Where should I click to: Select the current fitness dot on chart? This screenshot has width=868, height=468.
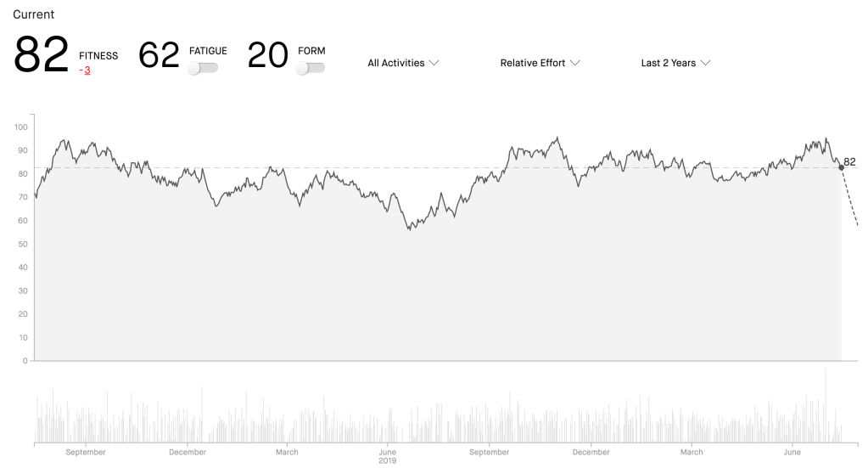point(841,167)
